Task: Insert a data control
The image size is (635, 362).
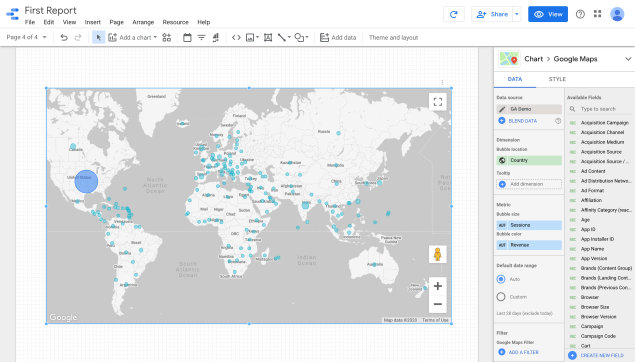Action: [x=215, y=38]
